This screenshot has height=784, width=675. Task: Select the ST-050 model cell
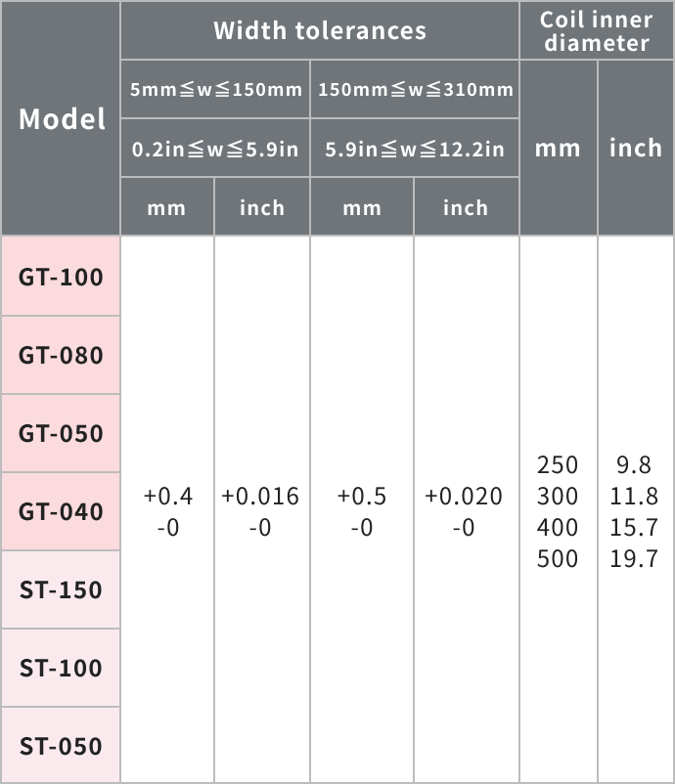(x=61, y=746)
